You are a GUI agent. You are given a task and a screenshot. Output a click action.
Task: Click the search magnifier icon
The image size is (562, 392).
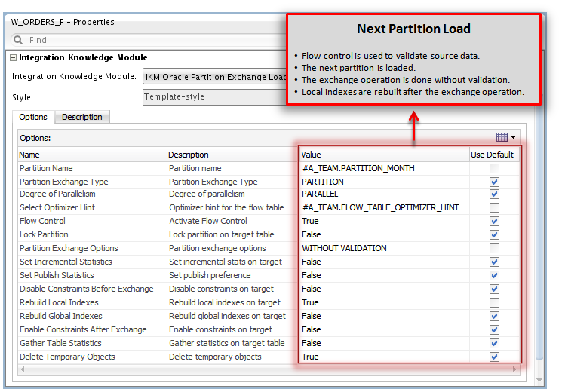(x=18, y=40)
